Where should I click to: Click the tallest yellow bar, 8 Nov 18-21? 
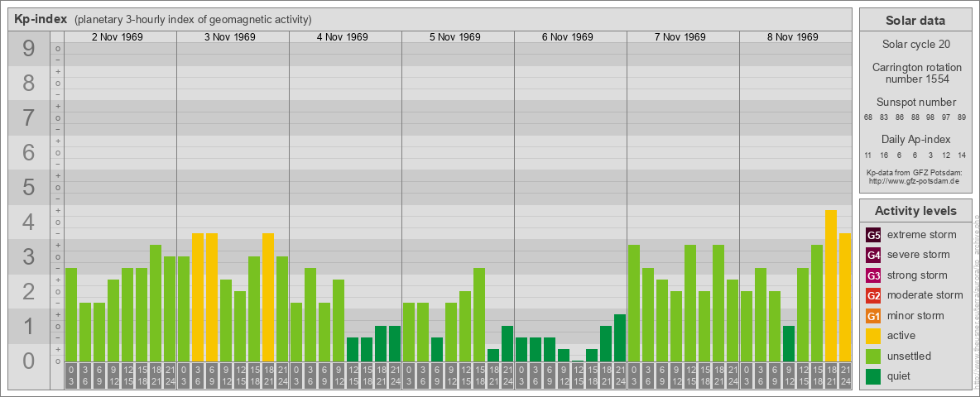(831, 286)
